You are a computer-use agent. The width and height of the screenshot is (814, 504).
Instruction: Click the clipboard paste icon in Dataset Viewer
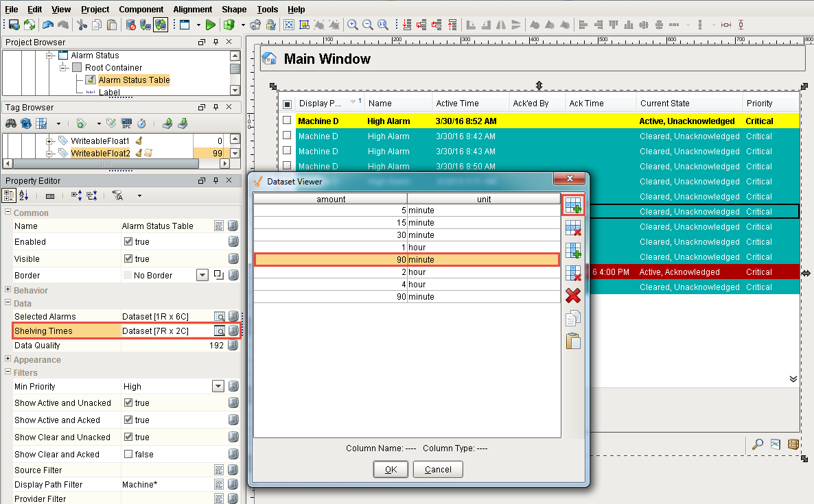pyautogui.click(x=573, y=340)
